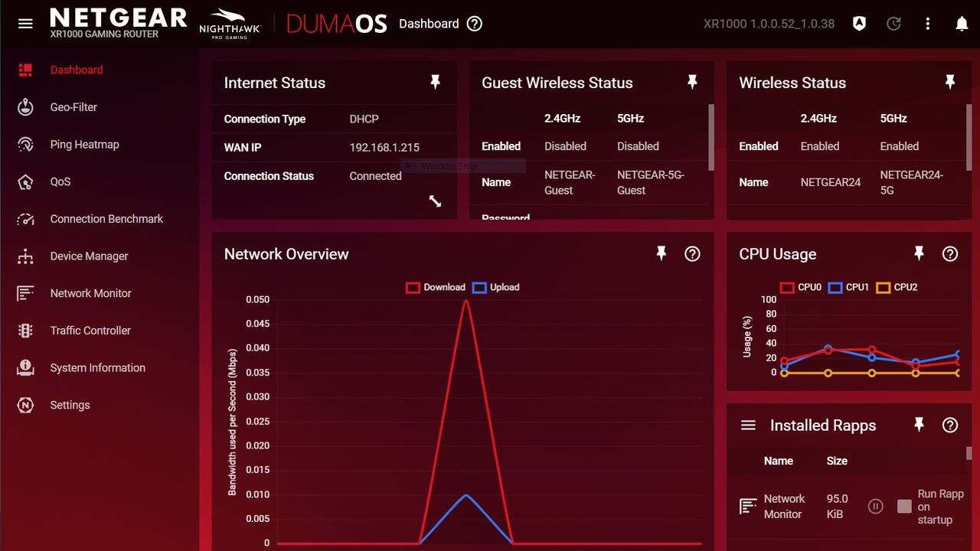980x551 pixels.
Task: Click firmware version XR1000 1.0.0.52_1.0.38
Action: click(x=769, y=24)
